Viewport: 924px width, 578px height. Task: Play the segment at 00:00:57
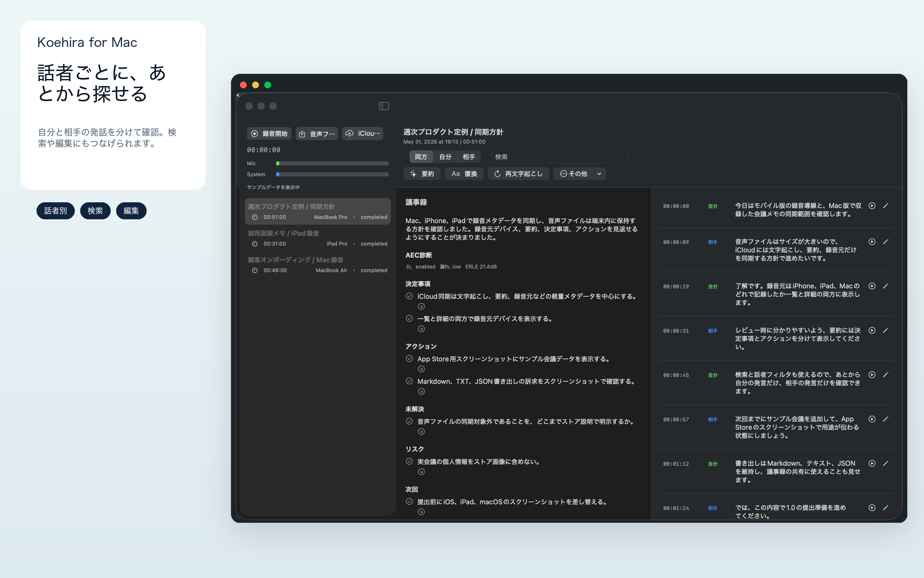pos(872,419)
